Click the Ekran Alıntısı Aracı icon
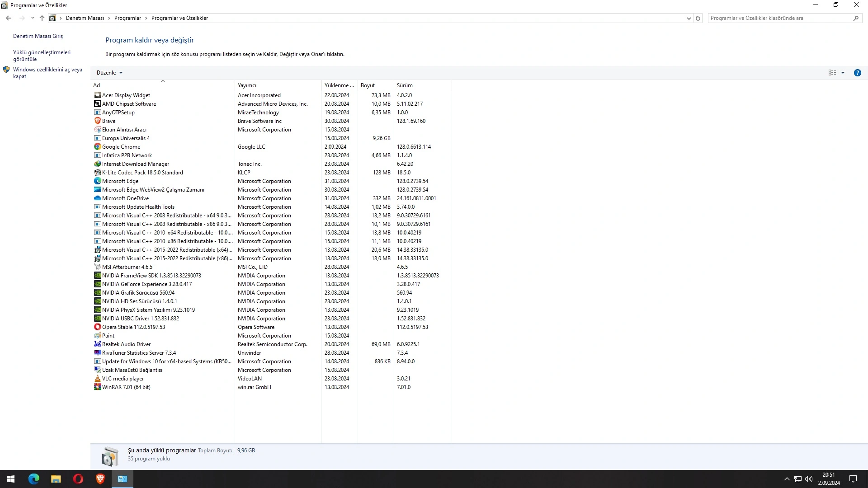 97,130
